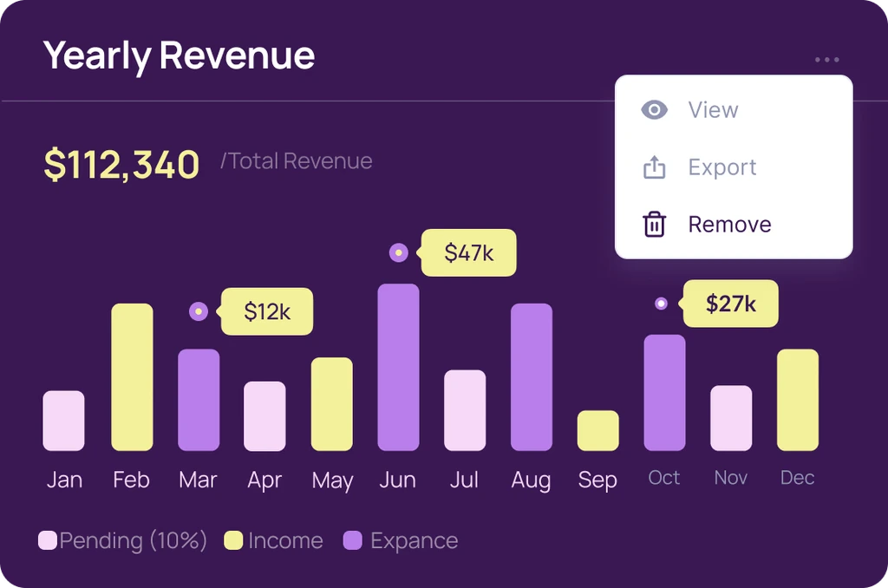This screenshot has height=588, width=888.
Task: Toggle the Pending (10%) legend item
Action: pos(123,541)
